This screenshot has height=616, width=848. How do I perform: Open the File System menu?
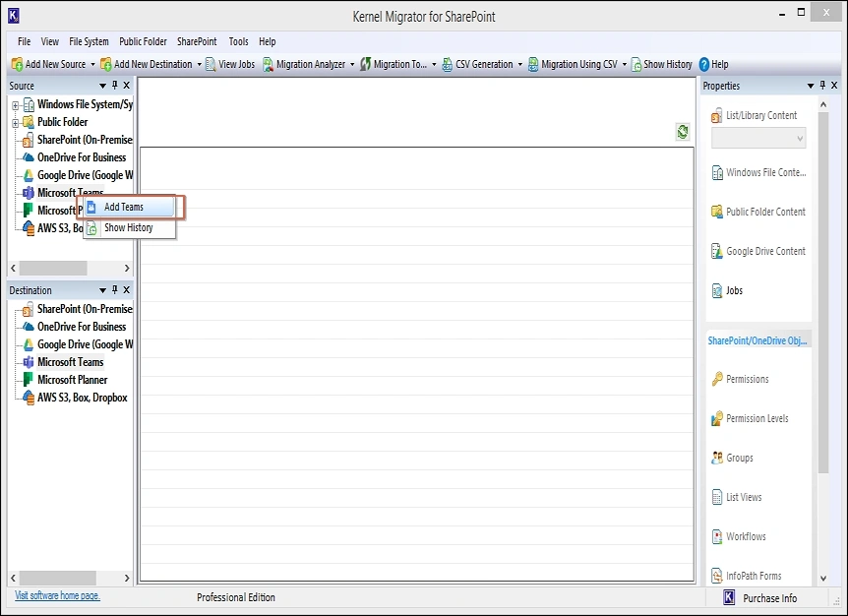(89, 41)
